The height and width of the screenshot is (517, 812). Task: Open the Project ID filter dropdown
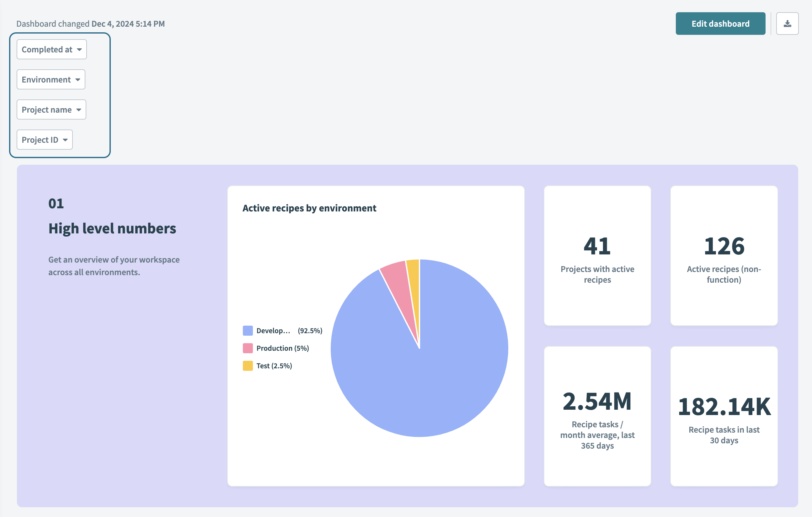[x=44, y=139]
